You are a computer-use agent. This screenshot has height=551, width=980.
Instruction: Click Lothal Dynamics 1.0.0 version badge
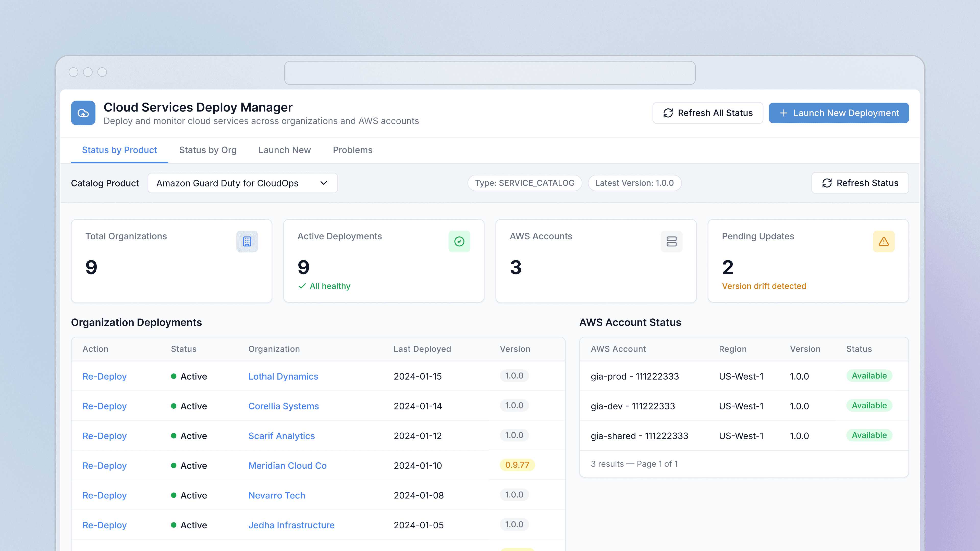(x=514, y=376)
